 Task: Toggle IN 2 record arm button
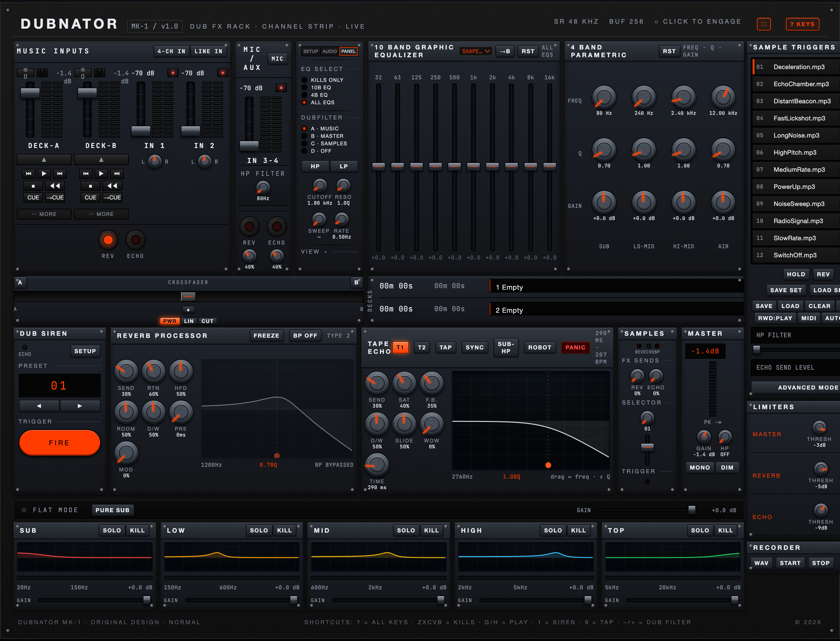[223, 73]
